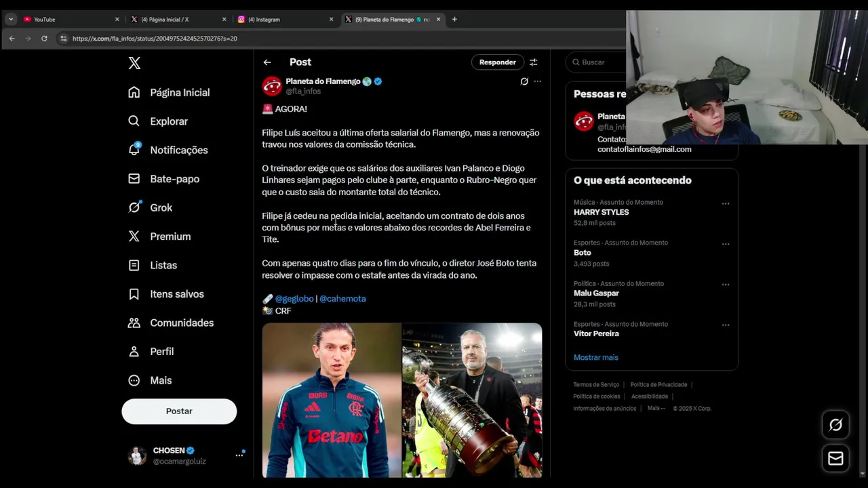Image resolution: width=868 pixels, height=488 pixels.
Task: Open Explorar search icon in sidebar
Action: pos(134,121)
